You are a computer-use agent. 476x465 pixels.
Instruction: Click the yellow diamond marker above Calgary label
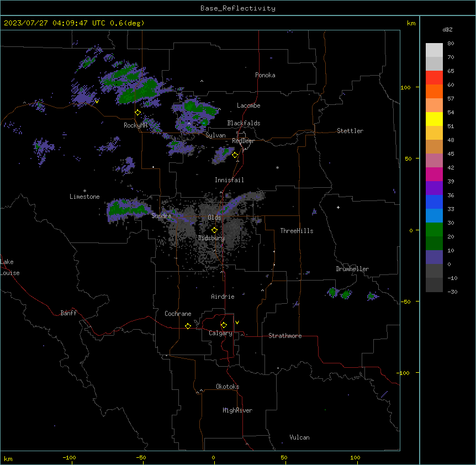[x=224, y=325]
